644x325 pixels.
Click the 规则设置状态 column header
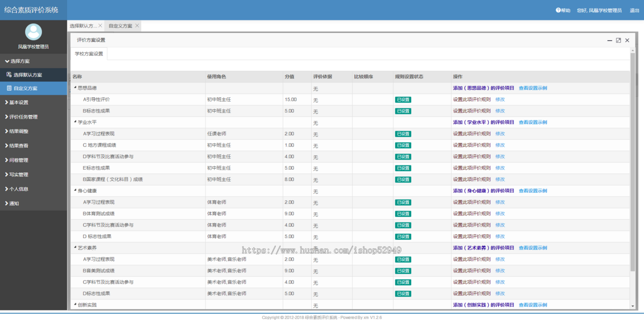[409, 77]
